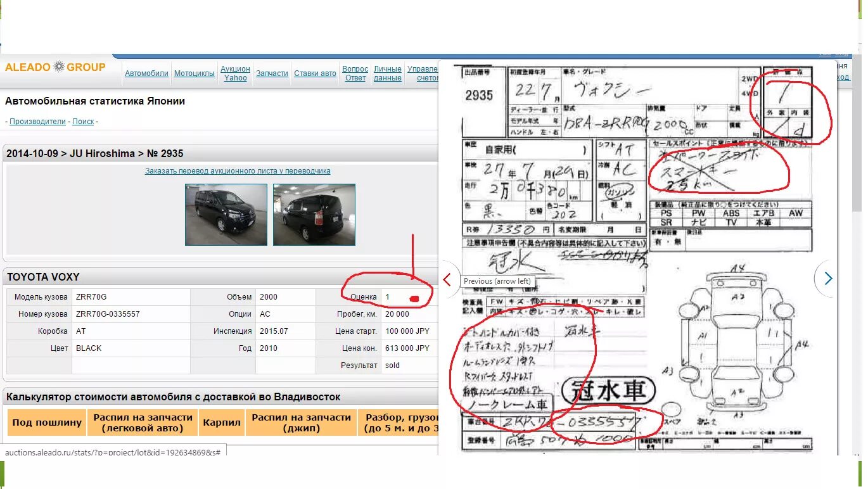Go to previous auction sheet image

pyautogui.click(x=447, y=279)
